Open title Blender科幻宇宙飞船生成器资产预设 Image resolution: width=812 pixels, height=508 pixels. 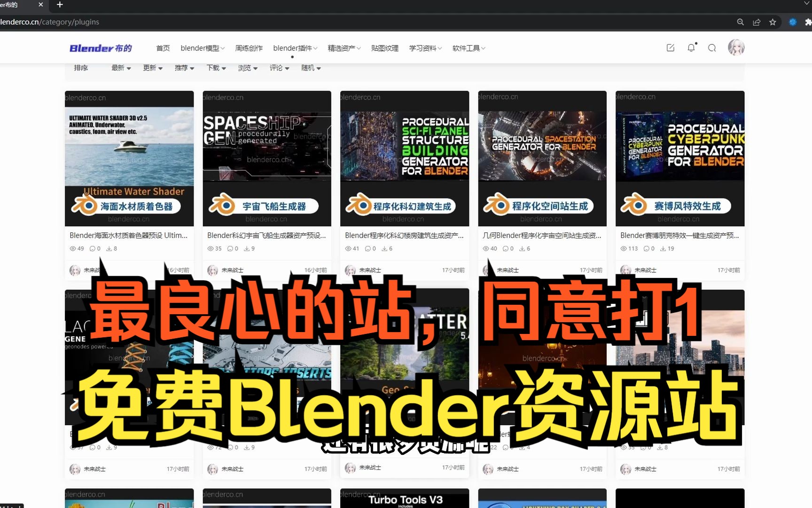(266, 235)
